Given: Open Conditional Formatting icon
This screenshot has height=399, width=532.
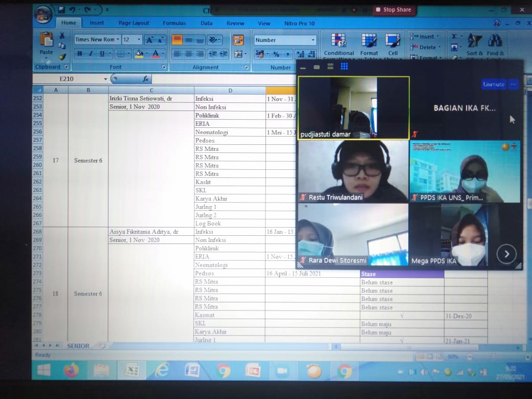Looking at the screenshot, I should [339, 40].
